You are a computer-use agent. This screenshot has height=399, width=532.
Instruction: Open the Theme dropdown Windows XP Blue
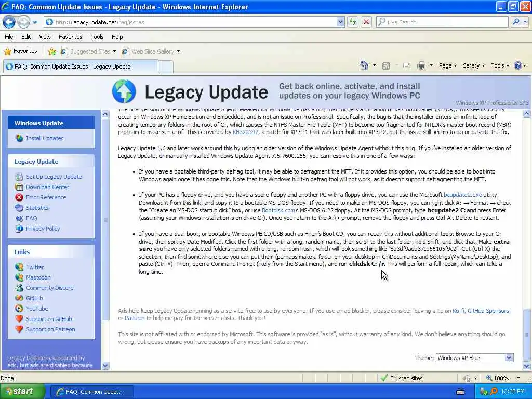(474, 357)
